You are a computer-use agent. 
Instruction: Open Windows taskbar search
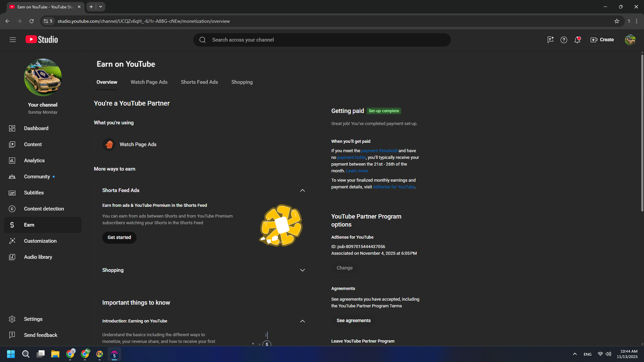click(x=26, y=354)
